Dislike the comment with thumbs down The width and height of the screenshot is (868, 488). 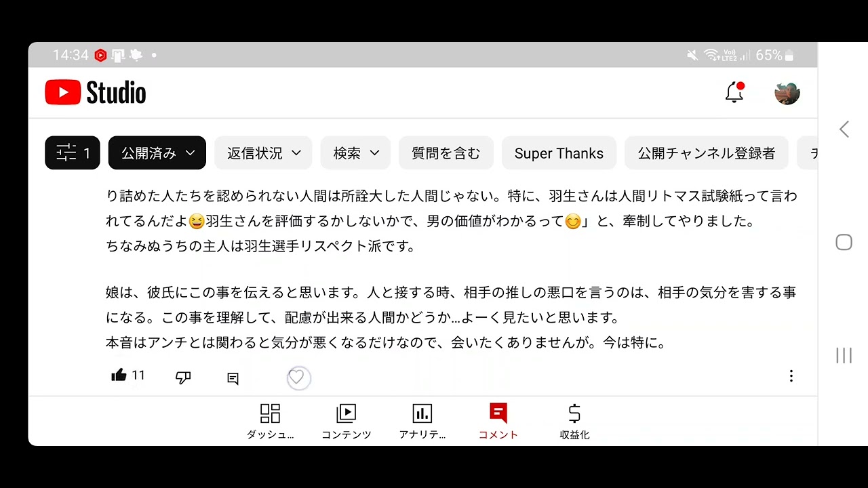coord(183,378)
